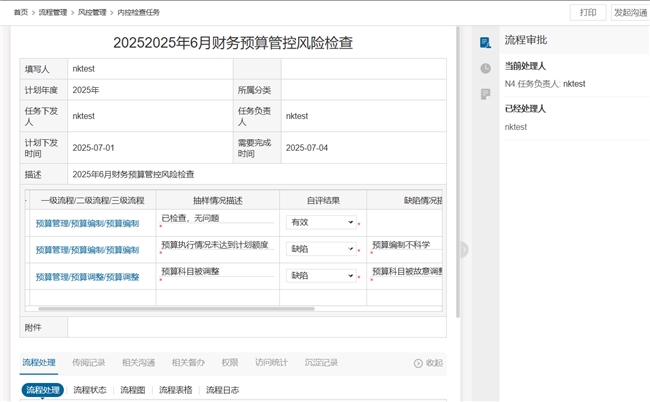Open the second row 缺陷 dropdown
650x402 pixels.
(x=320, y=249)
